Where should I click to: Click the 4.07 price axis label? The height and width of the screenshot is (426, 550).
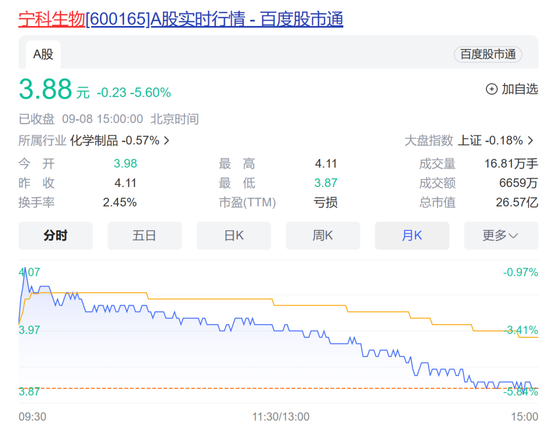[x=29, y=272]
